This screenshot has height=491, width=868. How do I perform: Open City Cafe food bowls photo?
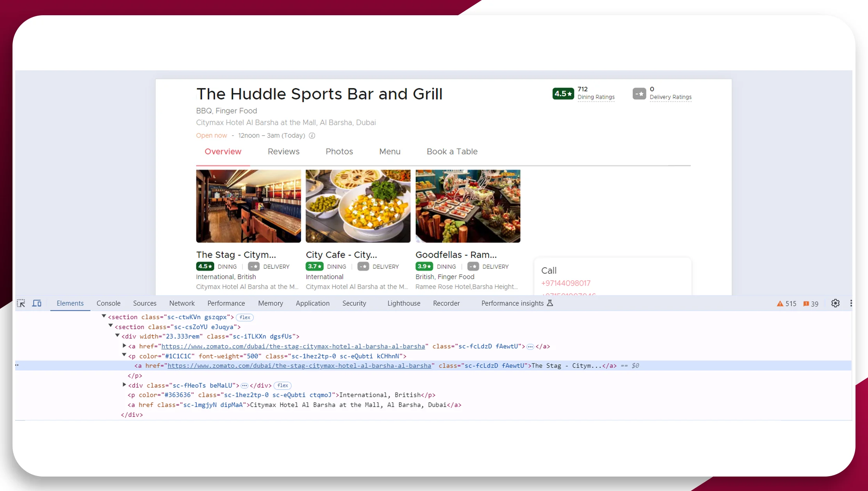[x=358, y=206]
